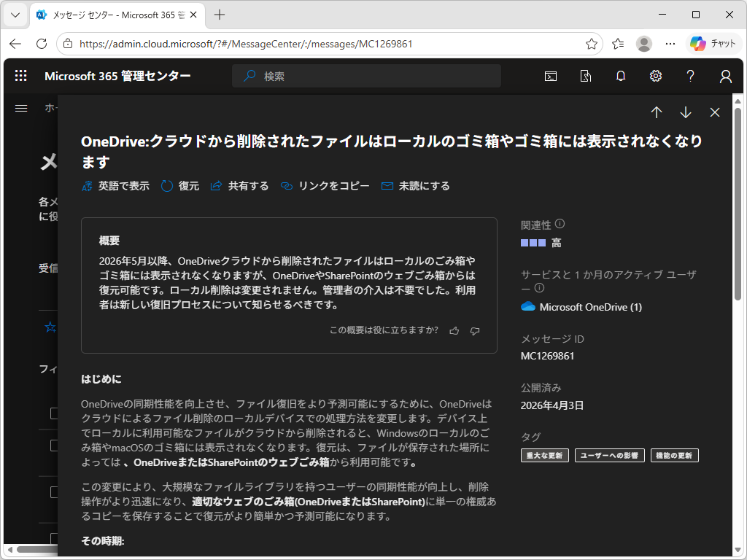Screen dimensions: 747x560
Task: Mark the message unread with 未読にする
Action: [414, 186]
